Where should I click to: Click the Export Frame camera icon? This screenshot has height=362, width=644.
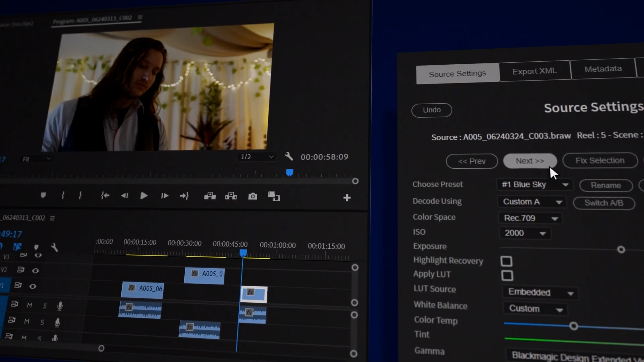[x=253, y=196]
